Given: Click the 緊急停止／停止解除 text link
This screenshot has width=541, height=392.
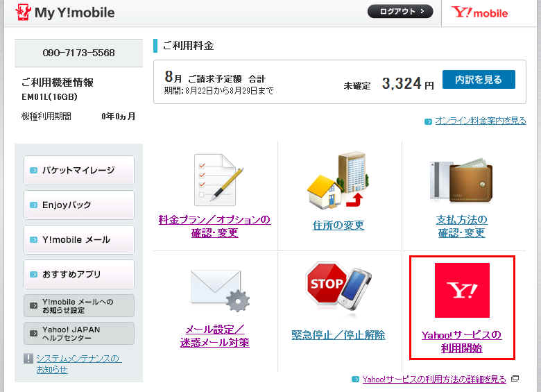Looking at the screenshot, I should [338, 335].
